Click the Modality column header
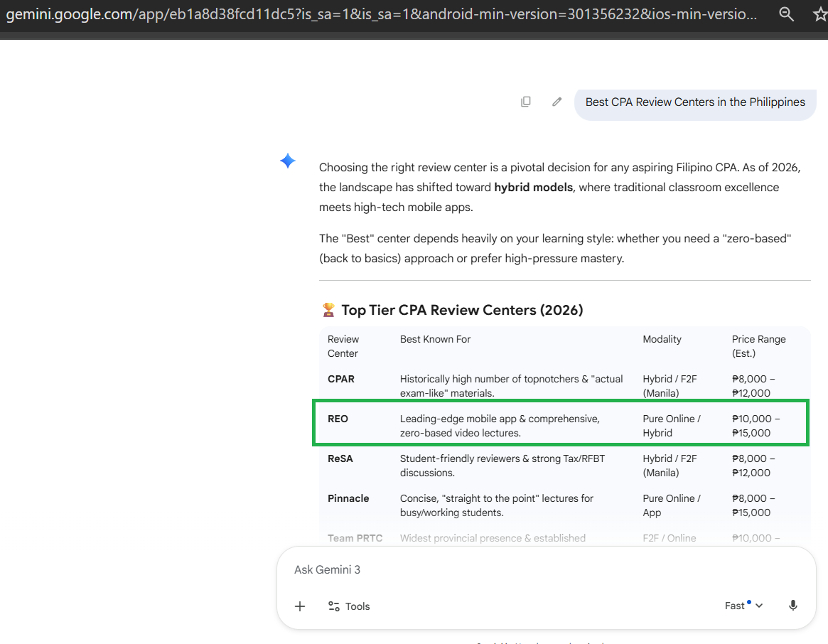Image resolution: width=828 pixels, height=644 pixels. pyautogui.click(x=662, y=339)
